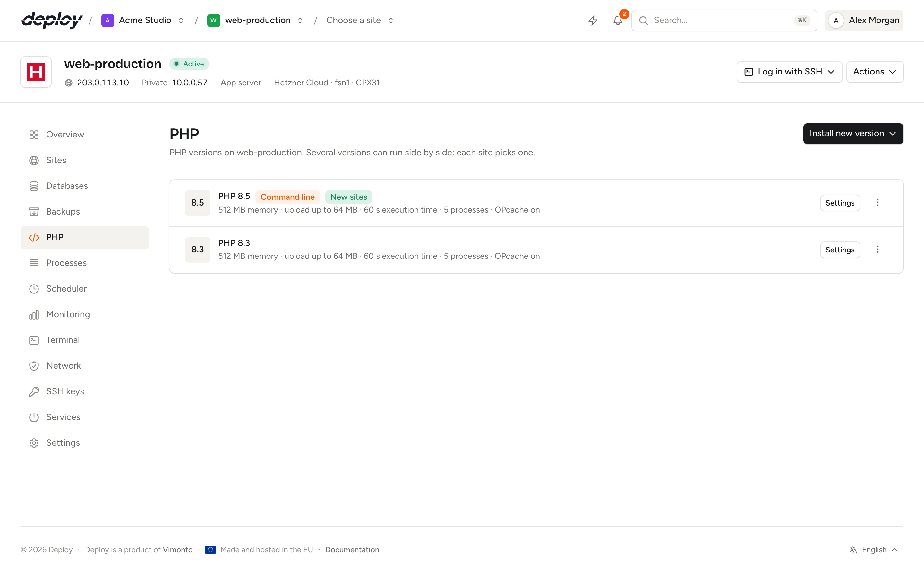Click the 8.5 version badge

coord(197,203)
